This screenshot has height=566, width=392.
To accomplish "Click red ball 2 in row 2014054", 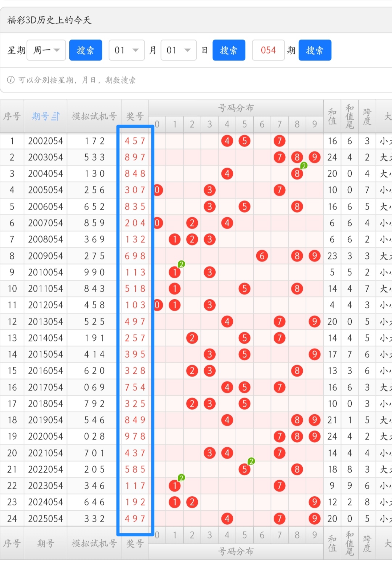I will (192, 338).
